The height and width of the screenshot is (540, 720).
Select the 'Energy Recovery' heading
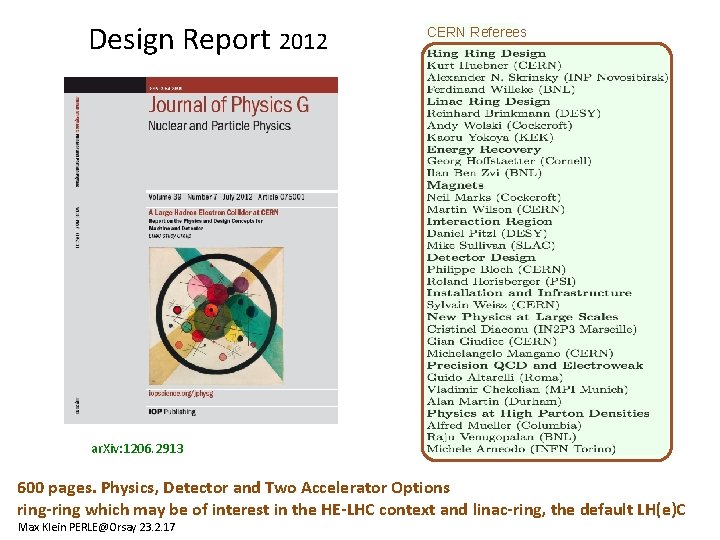click(x=484, y=149)
